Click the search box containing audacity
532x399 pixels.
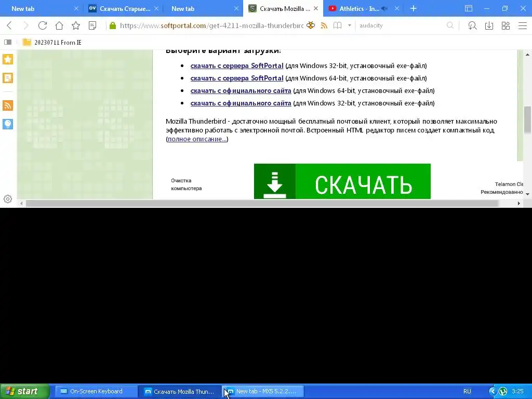(402, 25)
